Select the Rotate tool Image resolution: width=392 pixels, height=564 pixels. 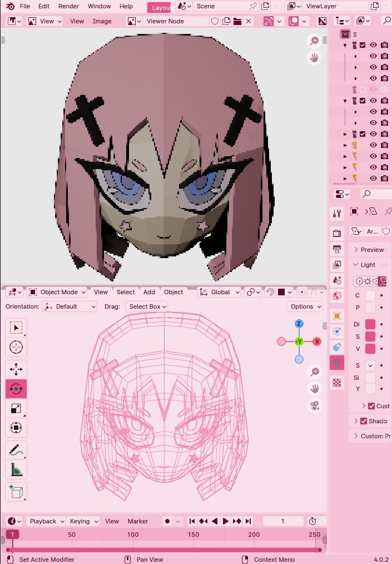point(16,389)
